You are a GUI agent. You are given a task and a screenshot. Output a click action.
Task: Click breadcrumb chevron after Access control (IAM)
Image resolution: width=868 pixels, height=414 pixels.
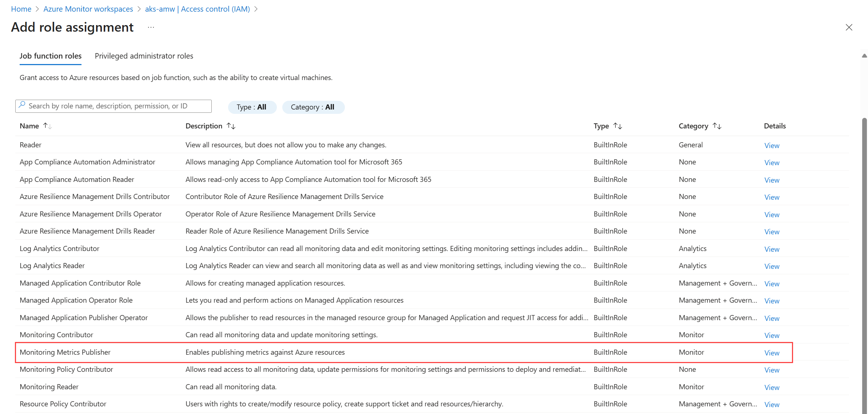pyautogui.click(x=256, y=9)
